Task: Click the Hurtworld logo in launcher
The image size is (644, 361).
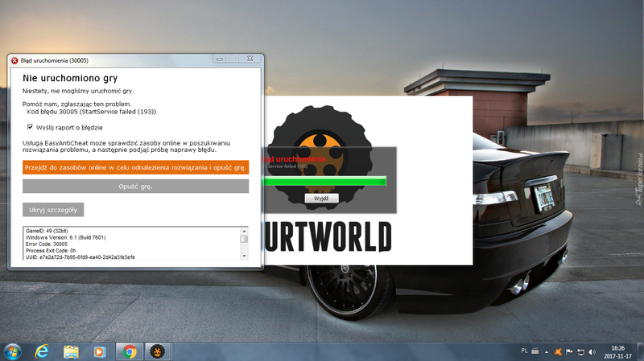Action: 320,156
